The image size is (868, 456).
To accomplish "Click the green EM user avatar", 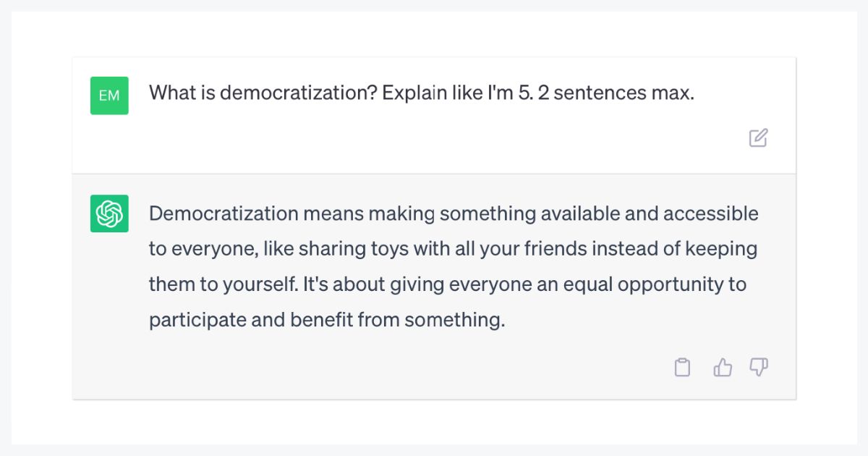I will click(109, 96).
